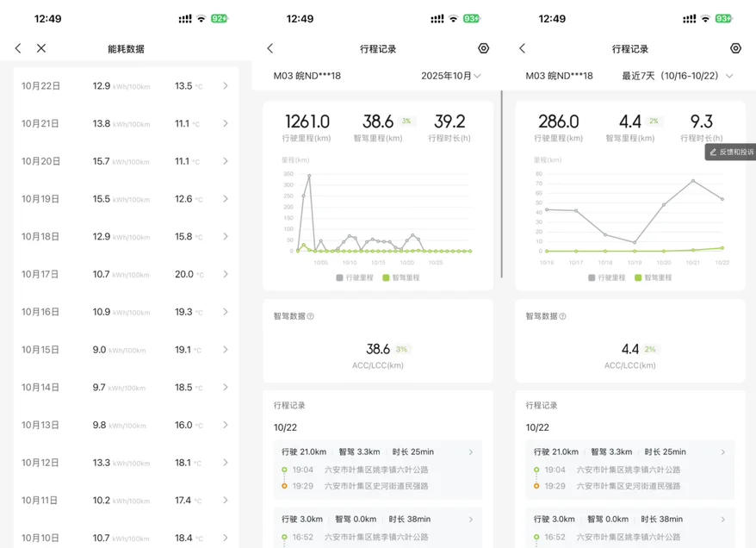The width and height of the screenshot is (756, 548).
Task: Open settings icon on the 最近7天 trip page
Action: point(735,49)
